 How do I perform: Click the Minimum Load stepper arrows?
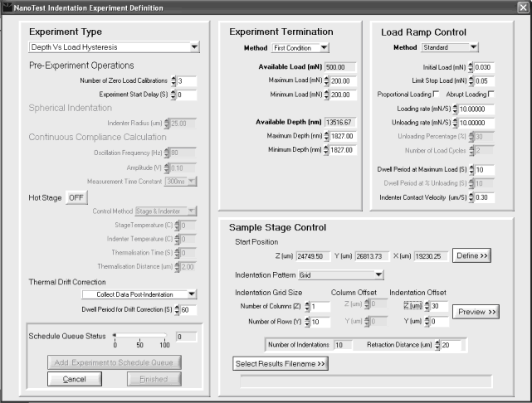coord(326,95)
